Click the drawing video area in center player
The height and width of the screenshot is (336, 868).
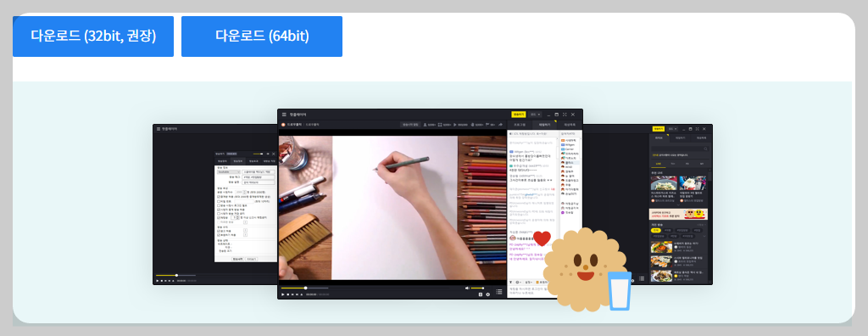pos(392,207)
